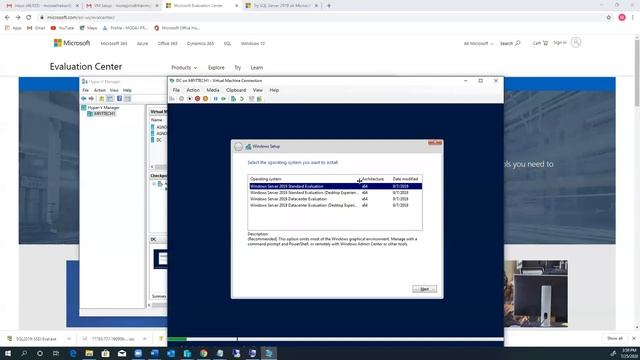Bookmark this page with star icon

(609, 18)
